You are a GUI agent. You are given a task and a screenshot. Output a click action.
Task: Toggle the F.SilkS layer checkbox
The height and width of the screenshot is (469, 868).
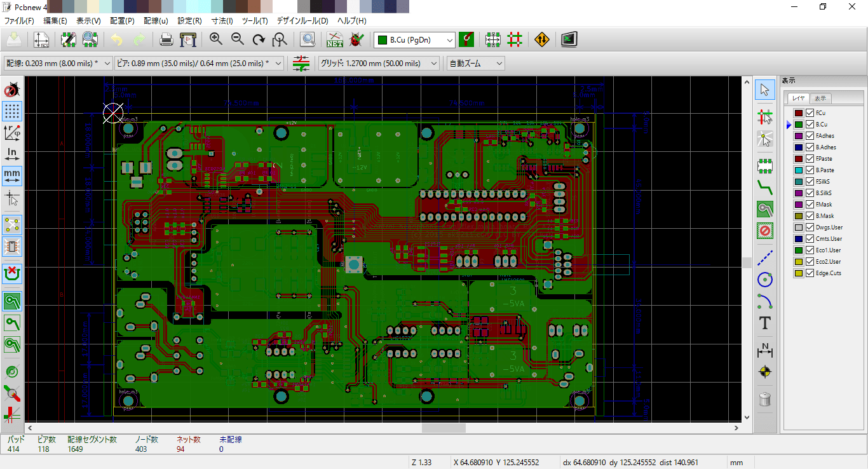pos(810,181)
